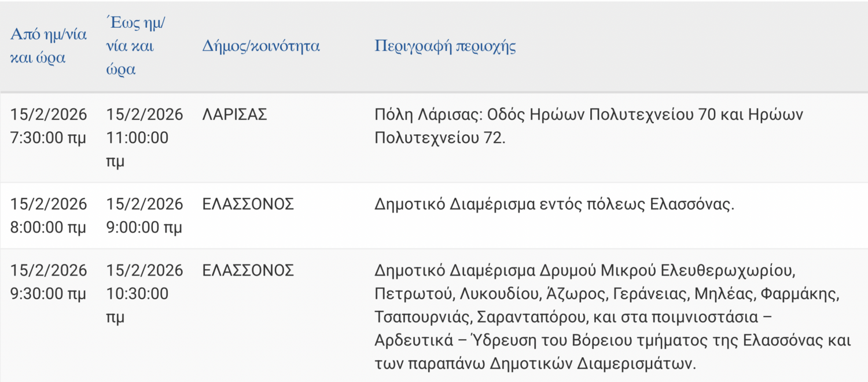Click the "8:00:00 πμ" start time

pos(48,227)
